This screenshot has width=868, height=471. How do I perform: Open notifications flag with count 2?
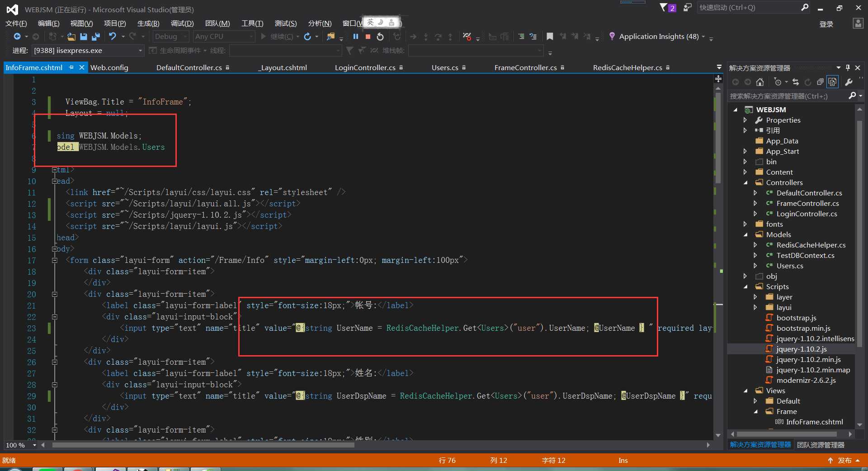click(668, 8)
